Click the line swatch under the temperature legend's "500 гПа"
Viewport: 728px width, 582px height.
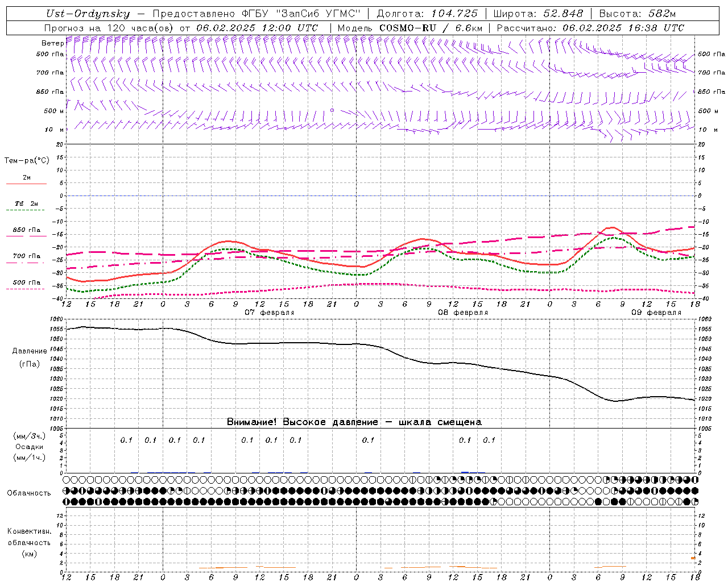click(26, 289)
